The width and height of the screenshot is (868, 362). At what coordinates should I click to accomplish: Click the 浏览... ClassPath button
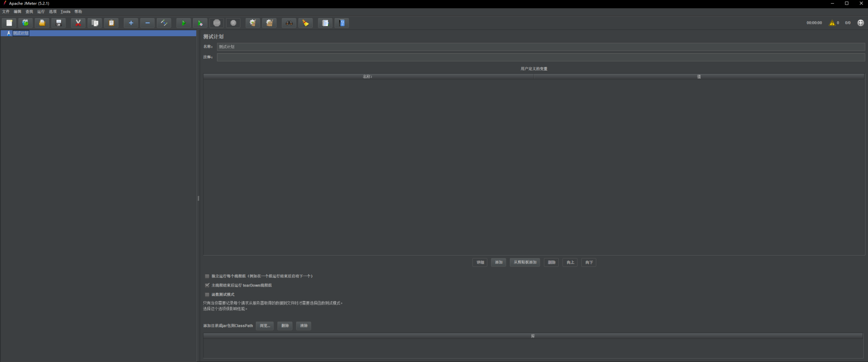coord(264,326)
